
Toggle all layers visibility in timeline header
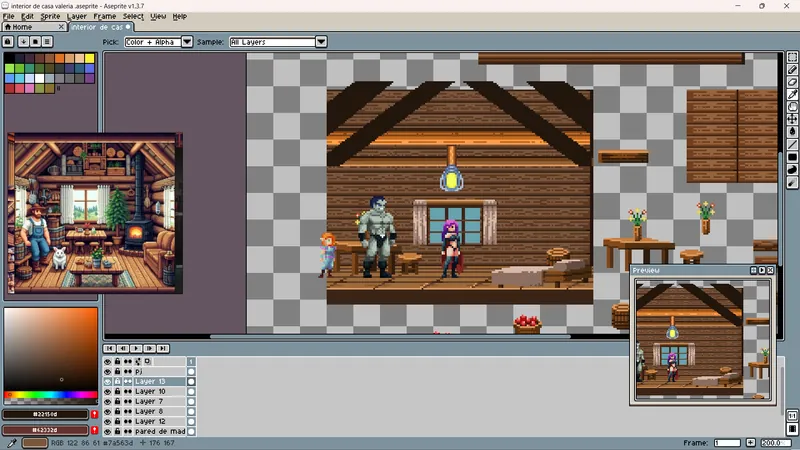108,361
